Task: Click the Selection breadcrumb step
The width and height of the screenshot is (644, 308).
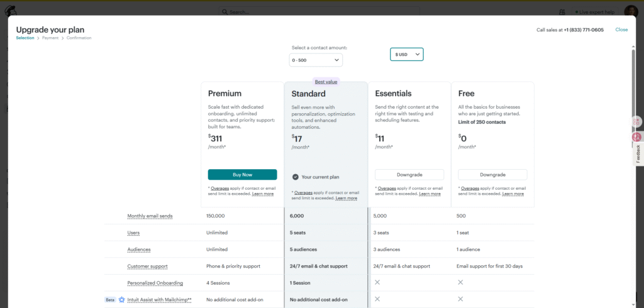Action: tap(25, 38)
